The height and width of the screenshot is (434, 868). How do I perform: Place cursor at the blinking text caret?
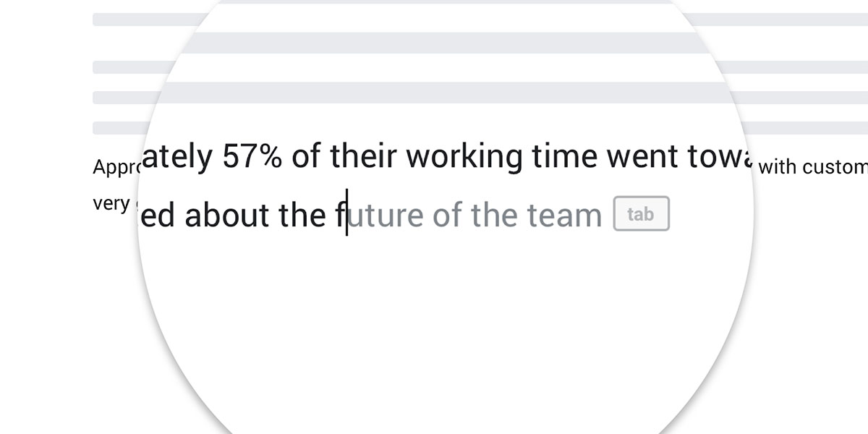[346, 213]
